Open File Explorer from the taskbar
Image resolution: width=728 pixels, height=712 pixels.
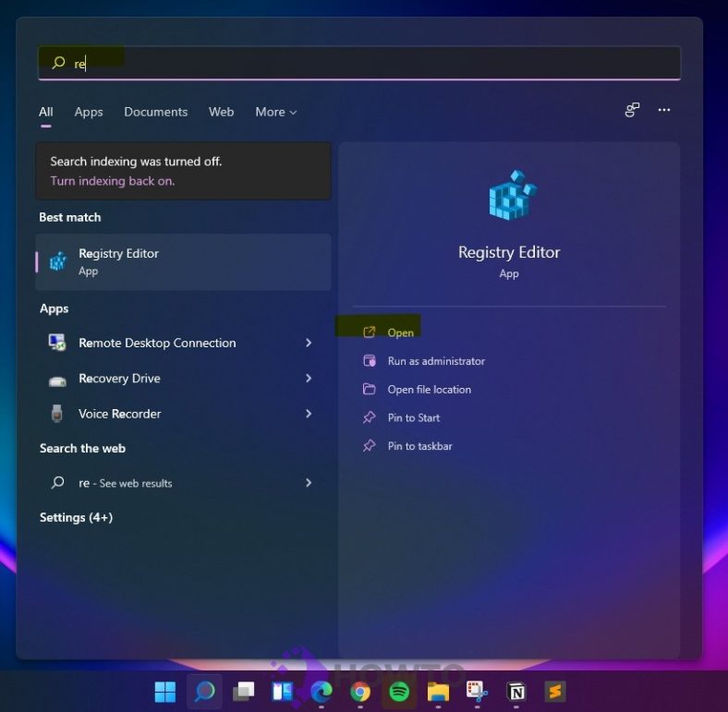coord(438,692)
